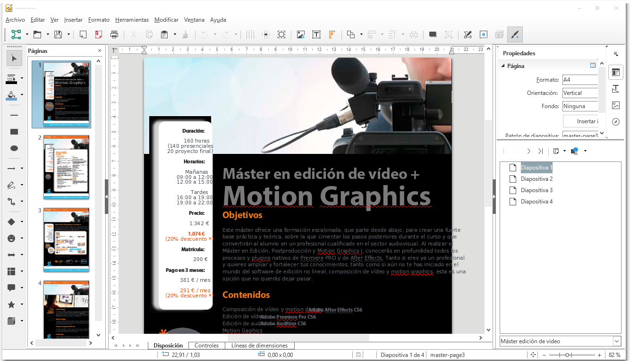Activate the Insert Fontwork tool
This screenshot has width=630, height=364.
331,34
